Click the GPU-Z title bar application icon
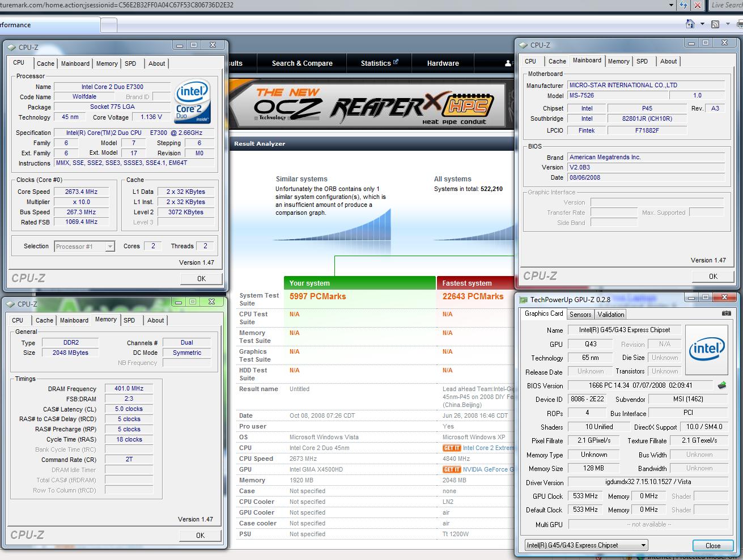 (523, 299)
